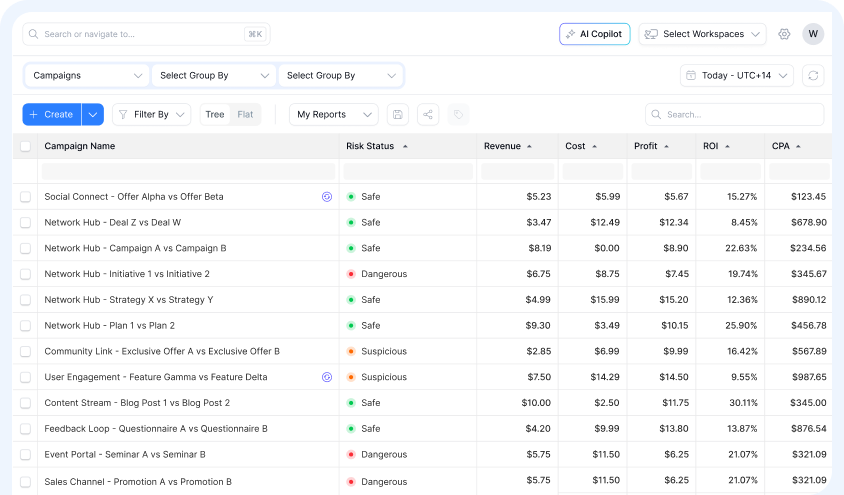The height and width of the screenshot is (495, 844).
Task: Sort by Risk Status arrow
Action: tap(405, 146)
